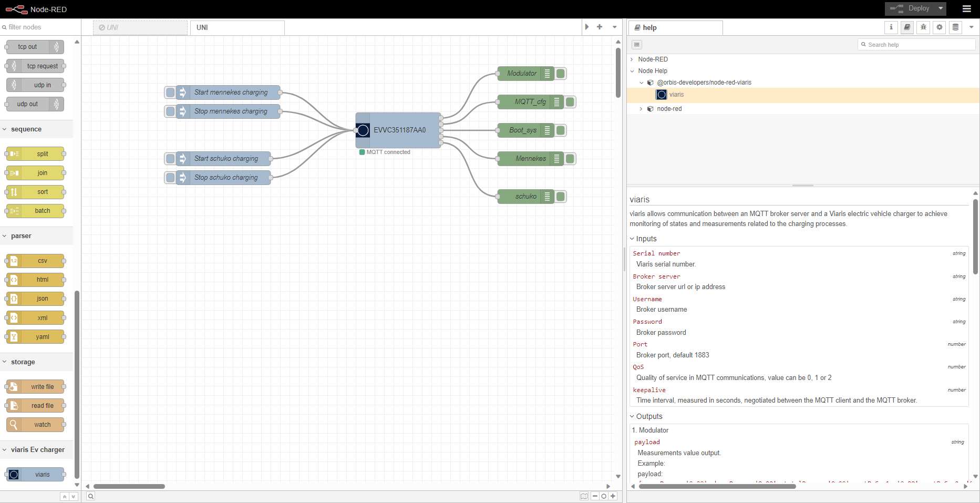This screenshot has width=980, height=503.
Task: Select the EVVC351187AA0 viaris node
Action: click(398, 130)
